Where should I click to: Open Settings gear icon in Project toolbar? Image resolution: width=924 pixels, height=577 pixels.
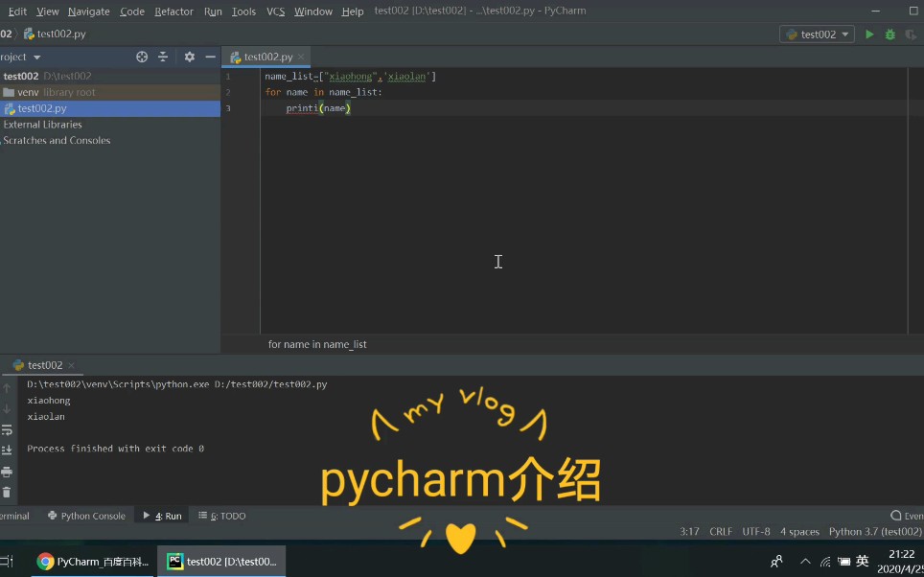189,57
